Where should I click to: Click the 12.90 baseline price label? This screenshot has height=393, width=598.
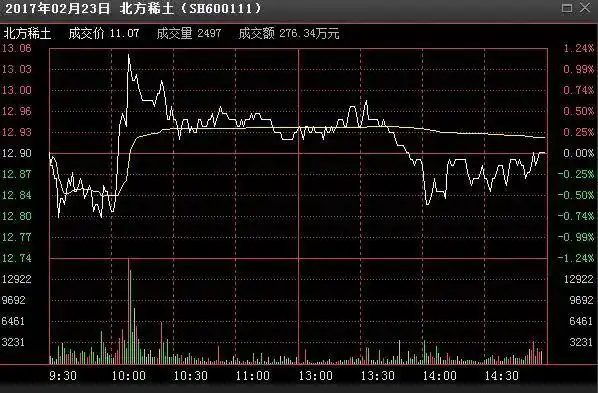click(x=17, y=153)
